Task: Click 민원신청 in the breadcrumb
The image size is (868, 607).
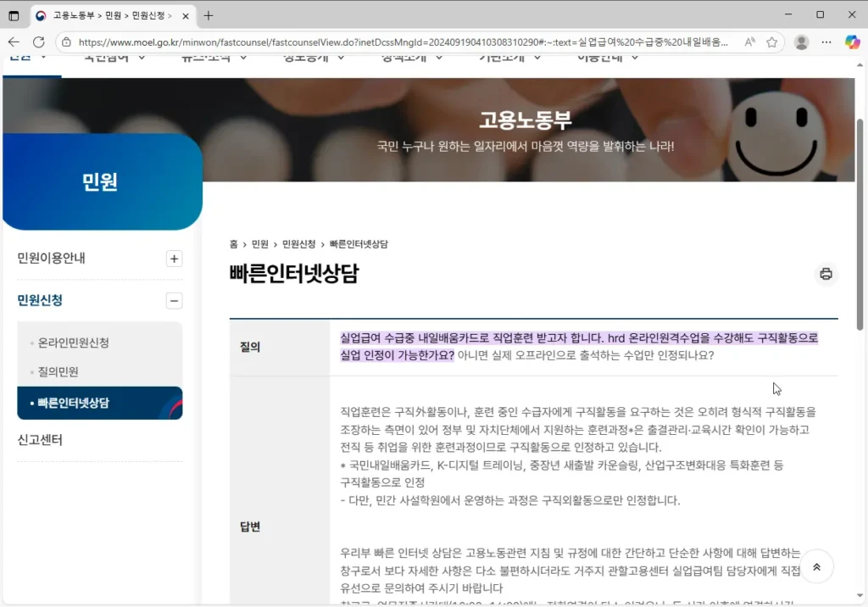Action: pyautogui.click(x=299, y=244)
